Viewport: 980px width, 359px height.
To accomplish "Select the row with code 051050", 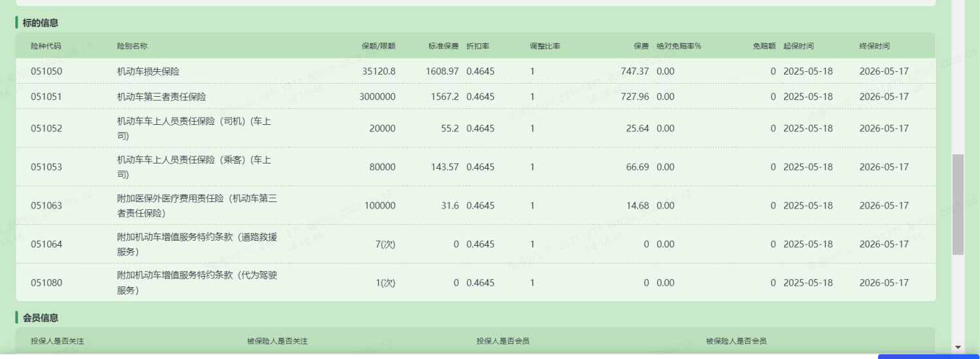I will pos(46,71).
